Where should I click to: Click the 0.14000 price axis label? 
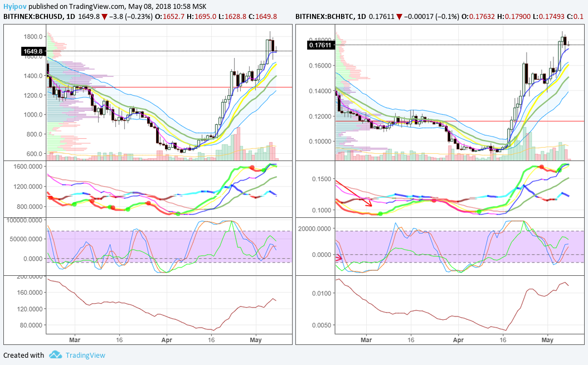tap(320, 91)
